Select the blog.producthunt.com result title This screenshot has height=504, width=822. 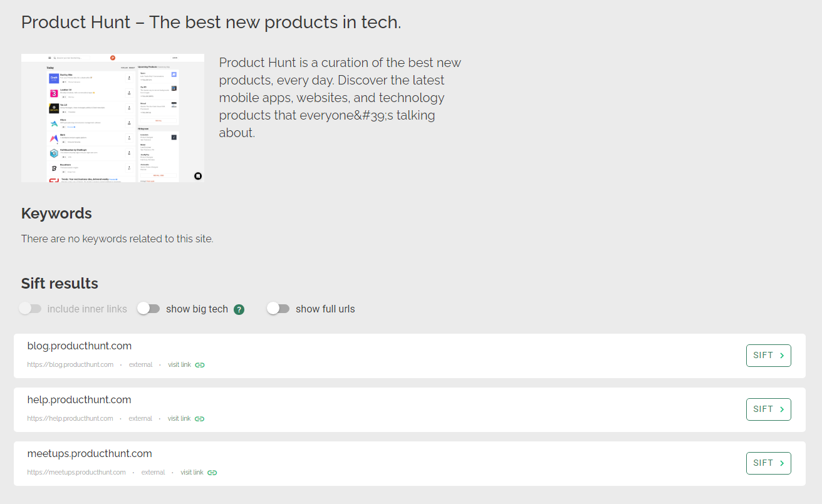80,346
